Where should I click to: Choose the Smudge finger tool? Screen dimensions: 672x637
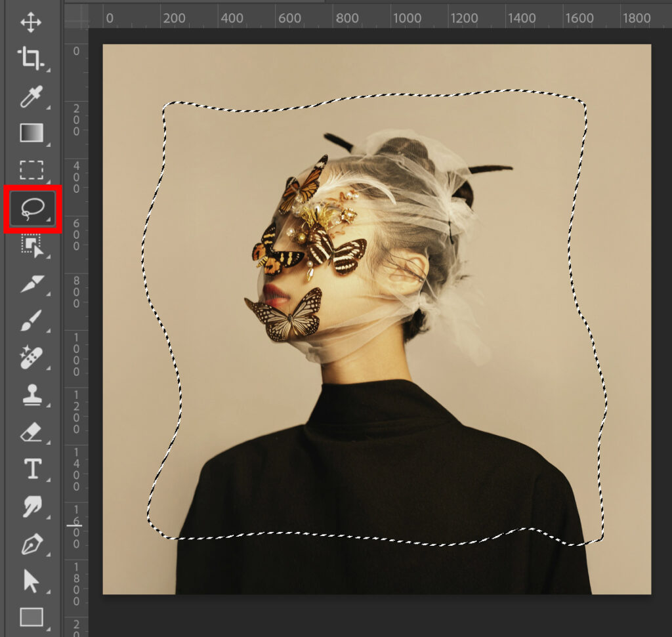(31, 506)
